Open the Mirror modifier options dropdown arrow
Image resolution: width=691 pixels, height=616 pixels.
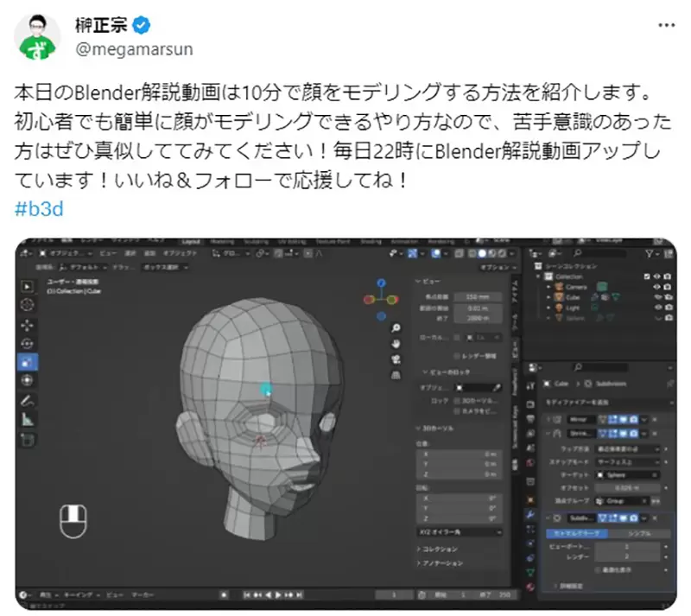click(644, 419)
